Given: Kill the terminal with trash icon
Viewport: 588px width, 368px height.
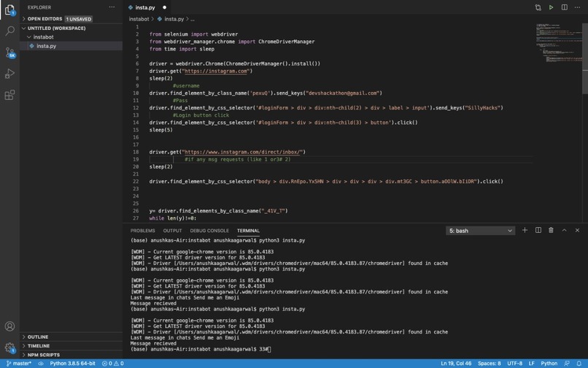Looking at the screenshot, I should pyautogui.click(x=551, y=230).
